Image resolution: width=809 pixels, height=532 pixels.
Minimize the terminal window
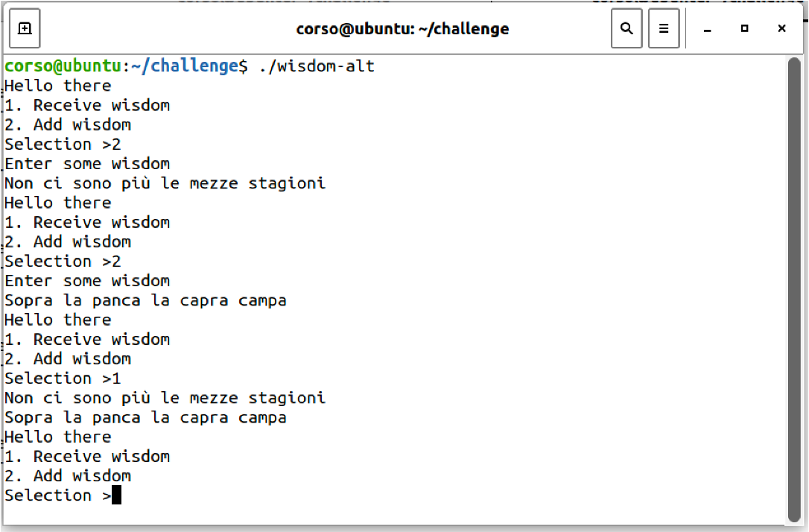(708, 29)
